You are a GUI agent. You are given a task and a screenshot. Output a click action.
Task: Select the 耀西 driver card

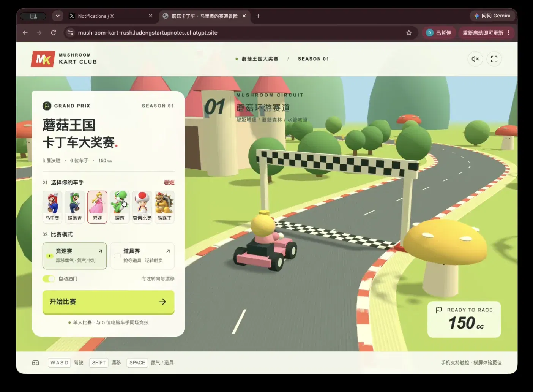coord(120,207)
